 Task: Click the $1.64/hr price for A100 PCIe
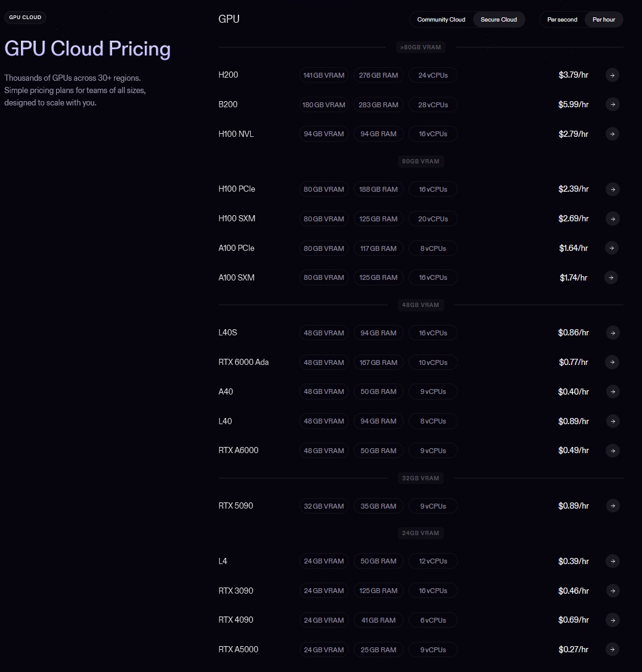click(x=573, y=248)
